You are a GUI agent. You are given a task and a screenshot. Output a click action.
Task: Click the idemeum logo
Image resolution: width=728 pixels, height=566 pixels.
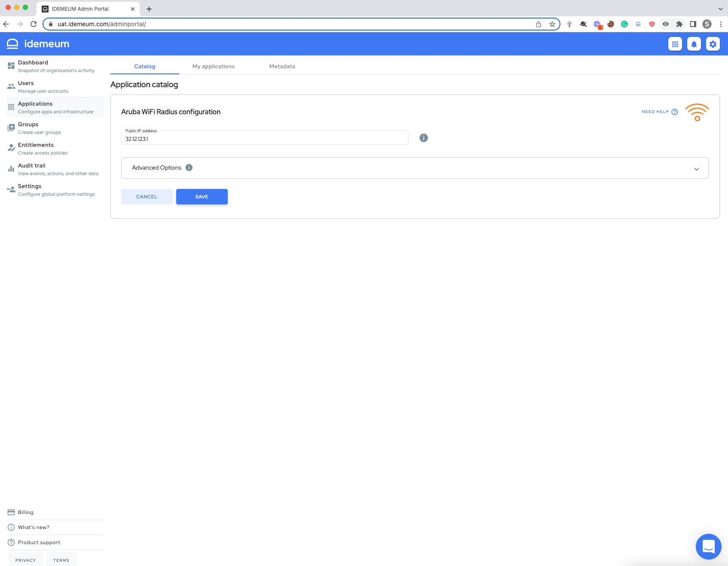38,44
